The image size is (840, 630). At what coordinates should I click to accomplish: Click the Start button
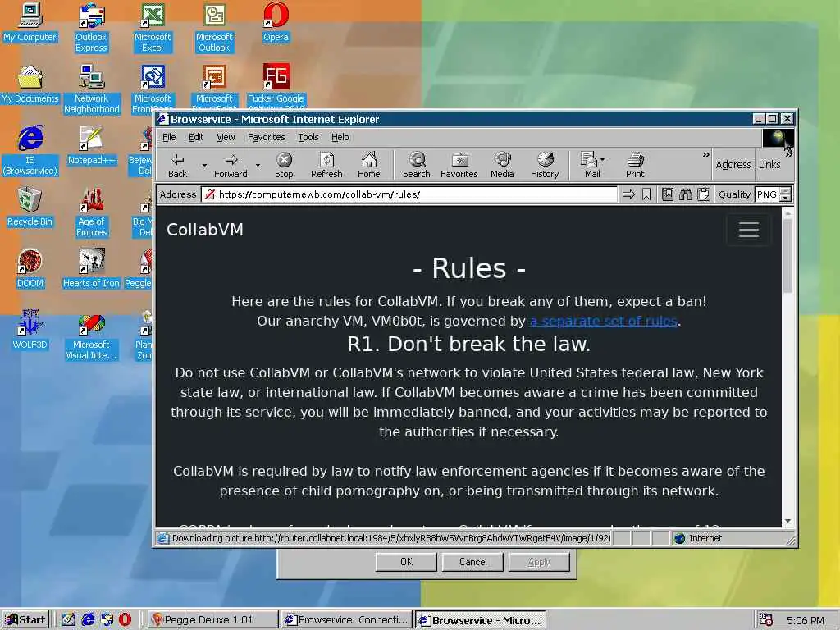[25, 620]
